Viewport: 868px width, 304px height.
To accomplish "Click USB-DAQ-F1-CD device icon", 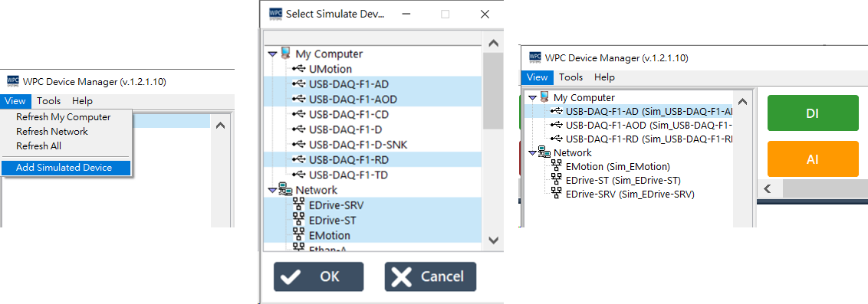I will click(298, 114).
